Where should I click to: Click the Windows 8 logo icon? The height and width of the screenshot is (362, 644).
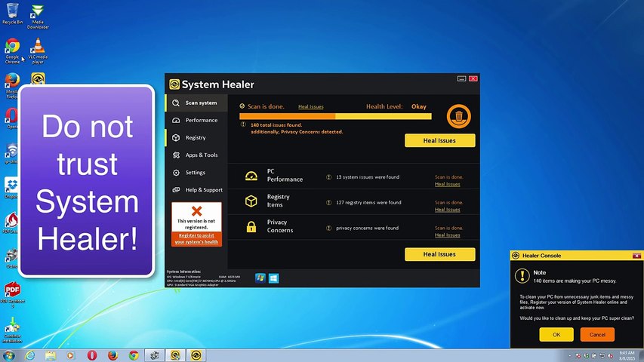[x=273, y=278]
